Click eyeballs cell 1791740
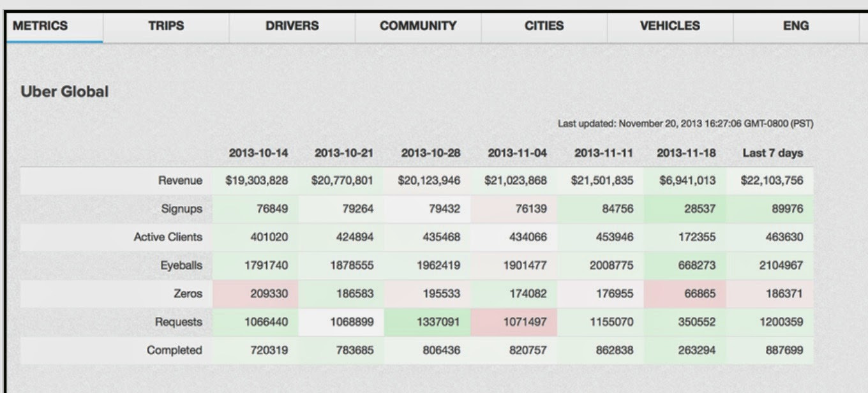 pyautogui.click(x=255, y=265)
